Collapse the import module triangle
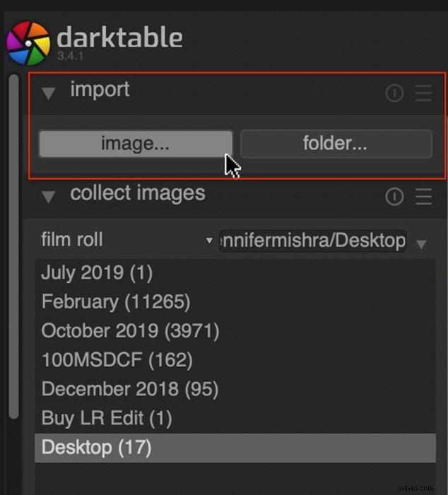The width and height of the screenshot is (448, 495). (49, 93)
